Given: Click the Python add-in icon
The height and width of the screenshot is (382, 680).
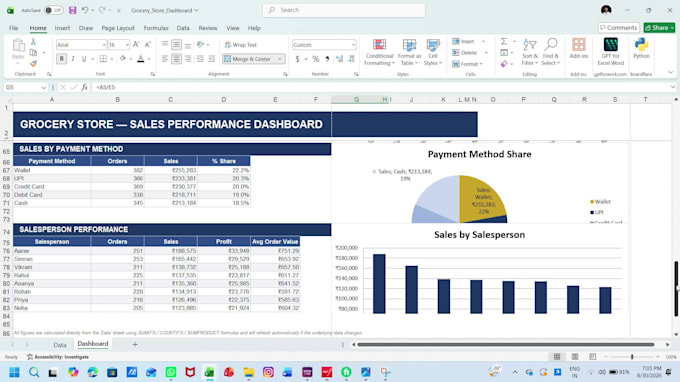Looking at the screenshot, I should click(x=641, y=49).
